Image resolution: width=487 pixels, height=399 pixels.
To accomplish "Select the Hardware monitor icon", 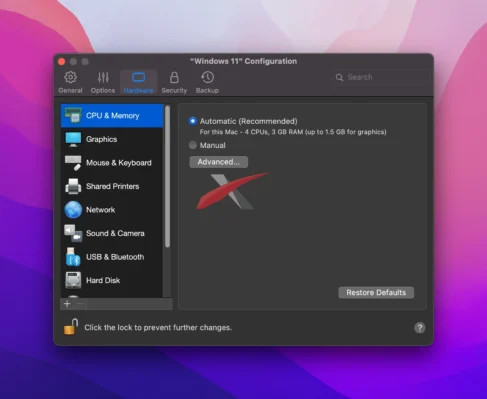I will coord(138,77).
